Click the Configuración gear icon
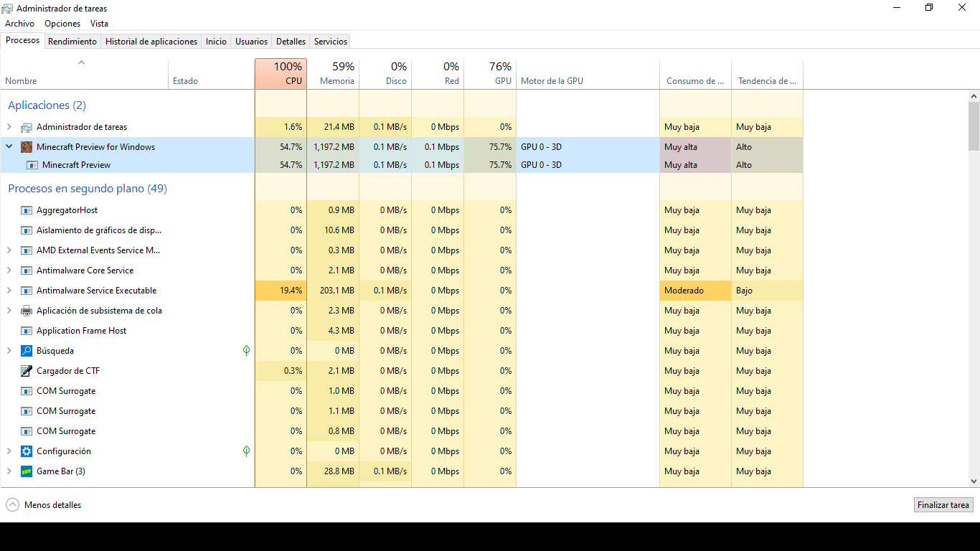 (x=27, y=451)
